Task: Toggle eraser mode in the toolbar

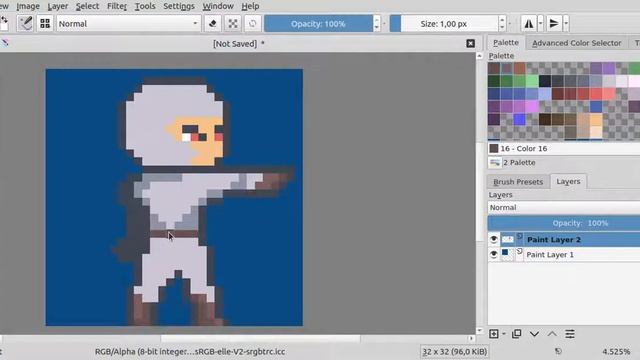Action: [x=213, y=24]
